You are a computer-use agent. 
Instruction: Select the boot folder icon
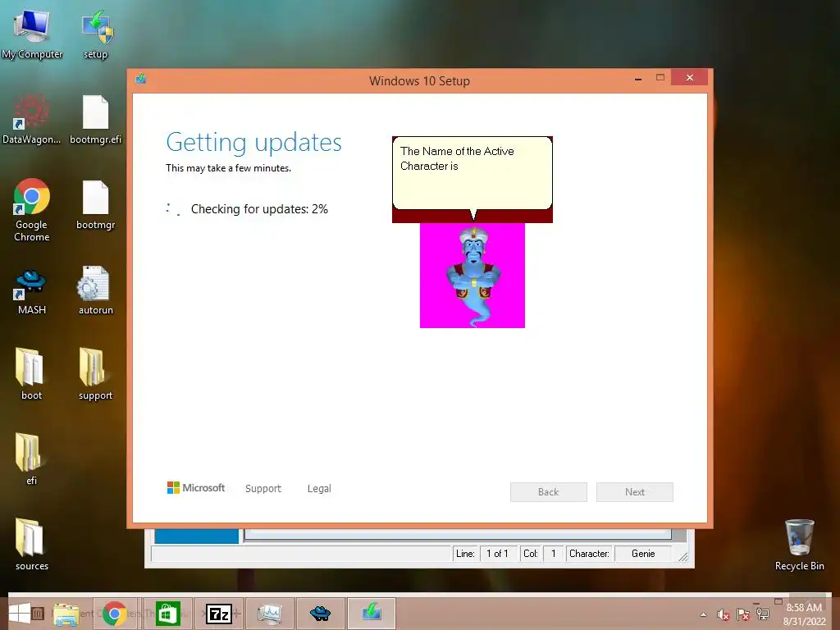pyautogui.click(x=30, y=373)
